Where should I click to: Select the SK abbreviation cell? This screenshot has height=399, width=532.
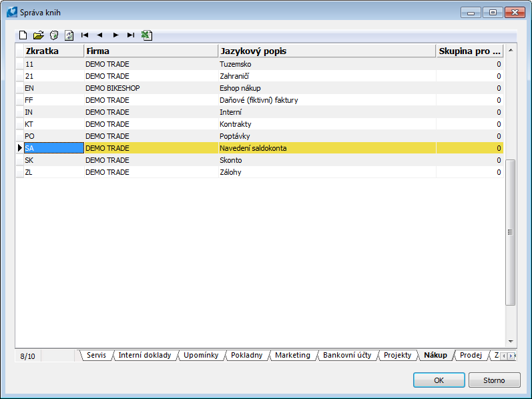(53, 160)
